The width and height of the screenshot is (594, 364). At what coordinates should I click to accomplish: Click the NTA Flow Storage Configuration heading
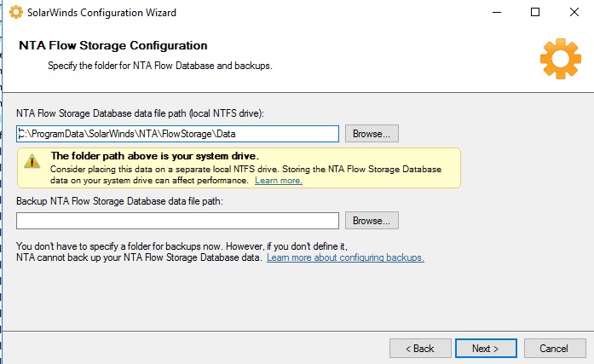(113, 45)
